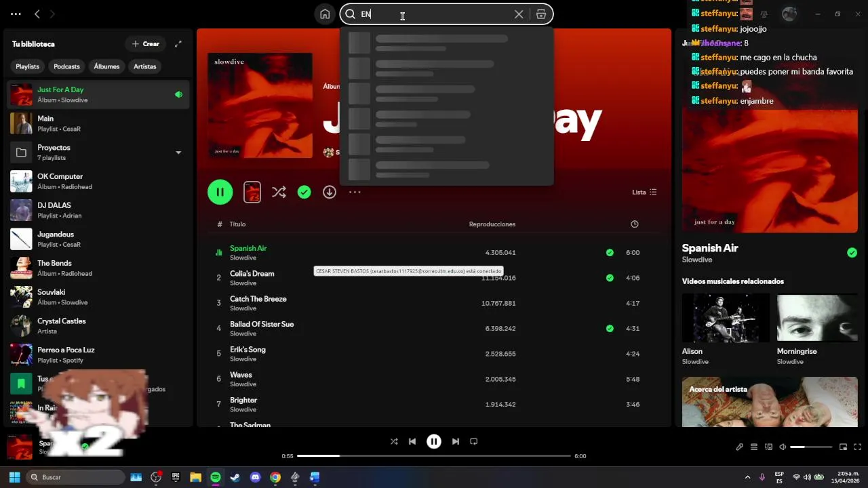
Task: Sort by duration clock icon column
Action: click(x=635, y=224)
